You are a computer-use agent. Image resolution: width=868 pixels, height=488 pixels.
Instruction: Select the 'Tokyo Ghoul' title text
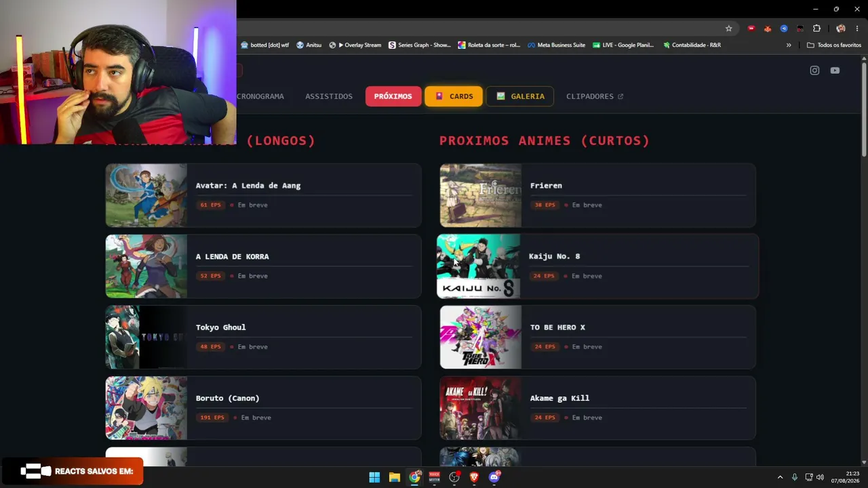click(x=221, y=327)
